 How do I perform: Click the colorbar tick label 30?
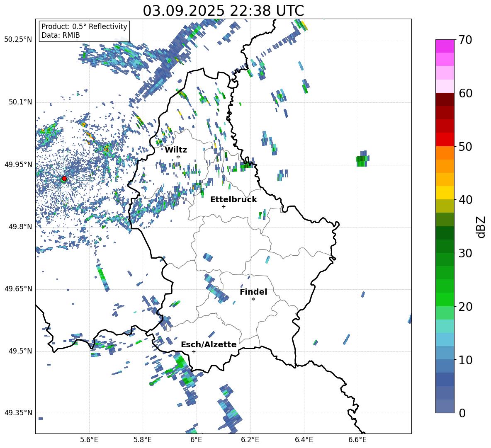465,253
